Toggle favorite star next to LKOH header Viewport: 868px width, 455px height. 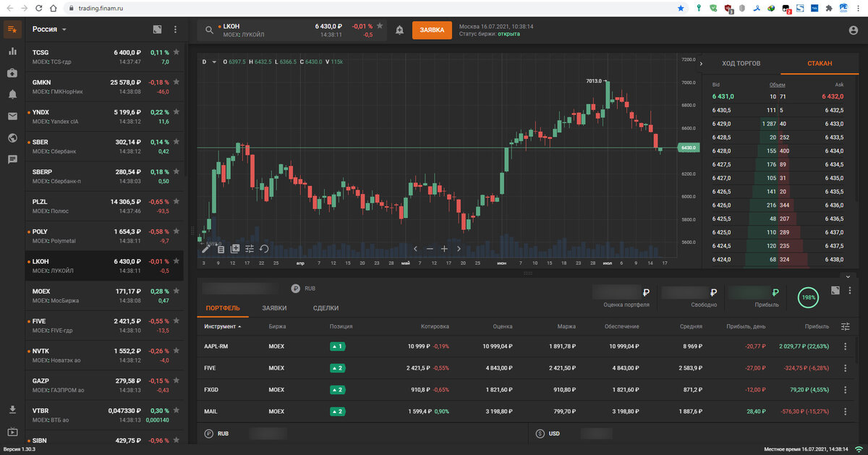click(x=380, y=26)
